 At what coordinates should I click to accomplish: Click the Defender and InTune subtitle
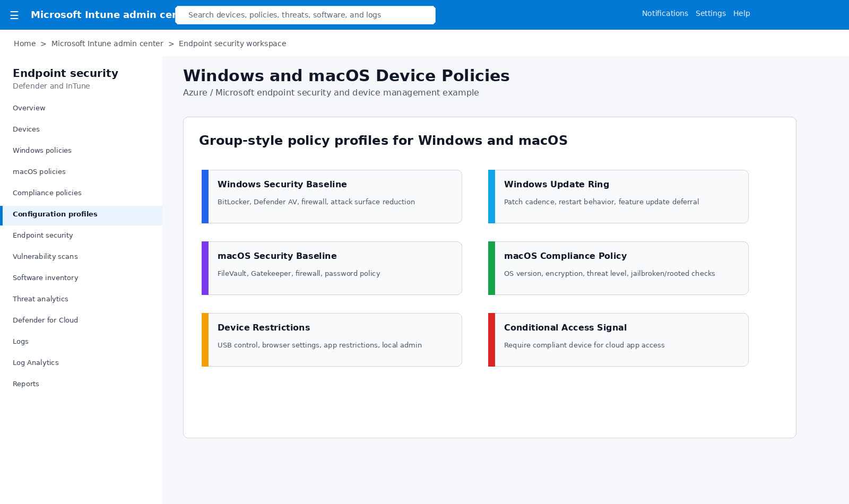point(51,86)
